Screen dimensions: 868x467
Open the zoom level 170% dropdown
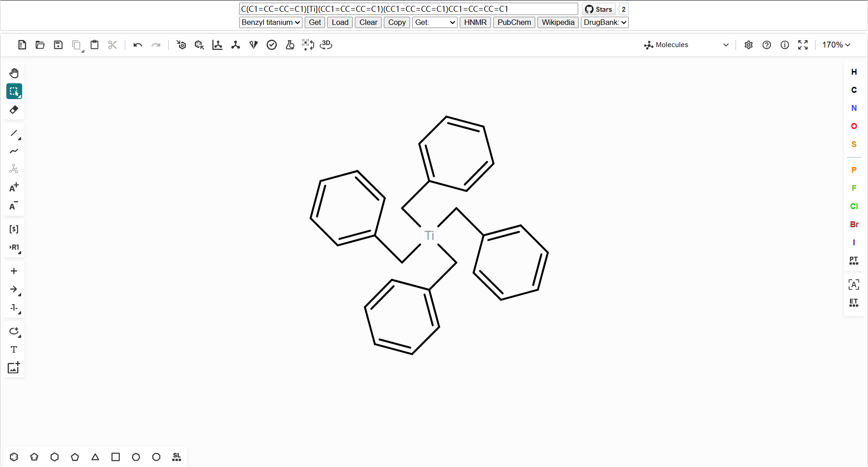(836, 45)
